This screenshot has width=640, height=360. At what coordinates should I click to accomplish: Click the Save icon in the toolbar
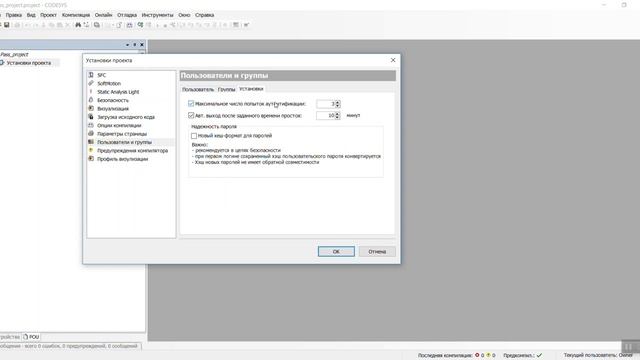coord(7,25)
